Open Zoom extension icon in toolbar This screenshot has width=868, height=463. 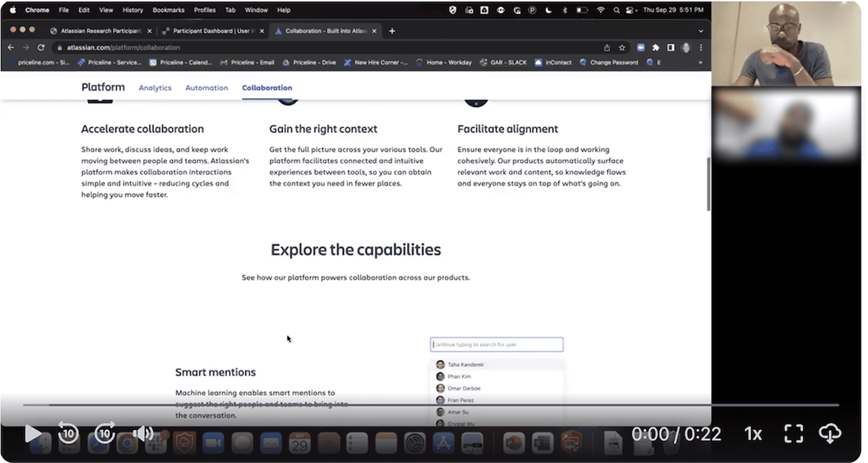(x=641, y=48)
